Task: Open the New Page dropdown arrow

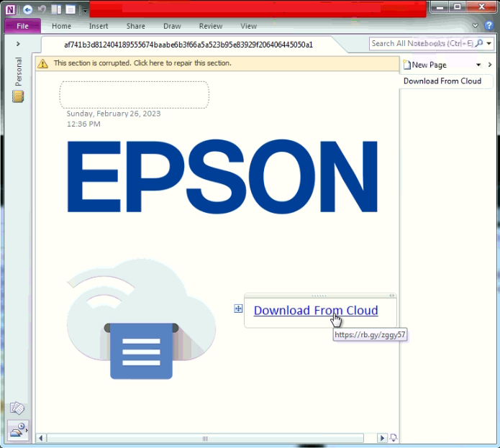Action: click(x=478, y=65)
